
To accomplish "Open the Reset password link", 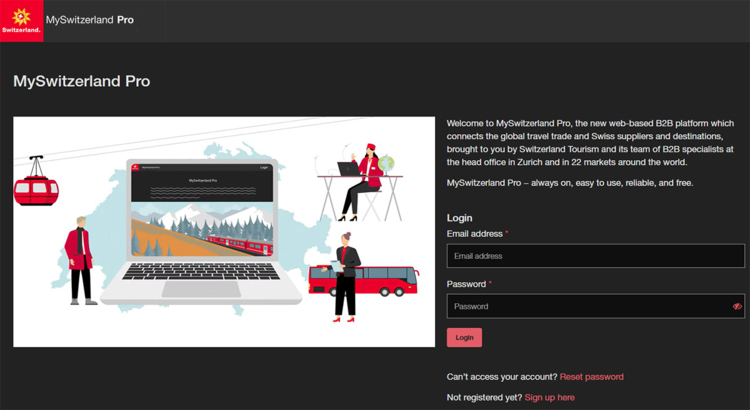I will [591, 377].
